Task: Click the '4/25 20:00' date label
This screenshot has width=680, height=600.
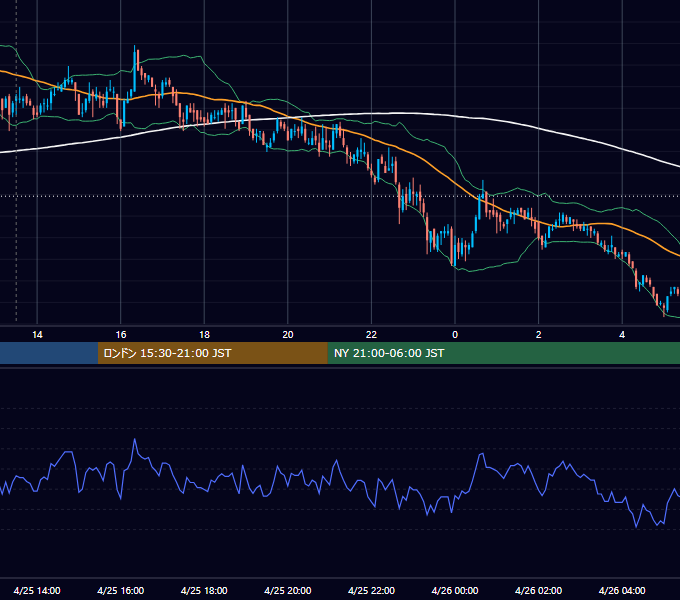Action: (x=288, y=590)
